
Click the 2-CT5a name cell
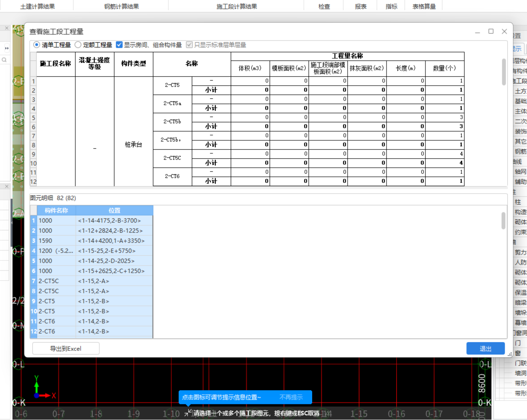point(172,103)
